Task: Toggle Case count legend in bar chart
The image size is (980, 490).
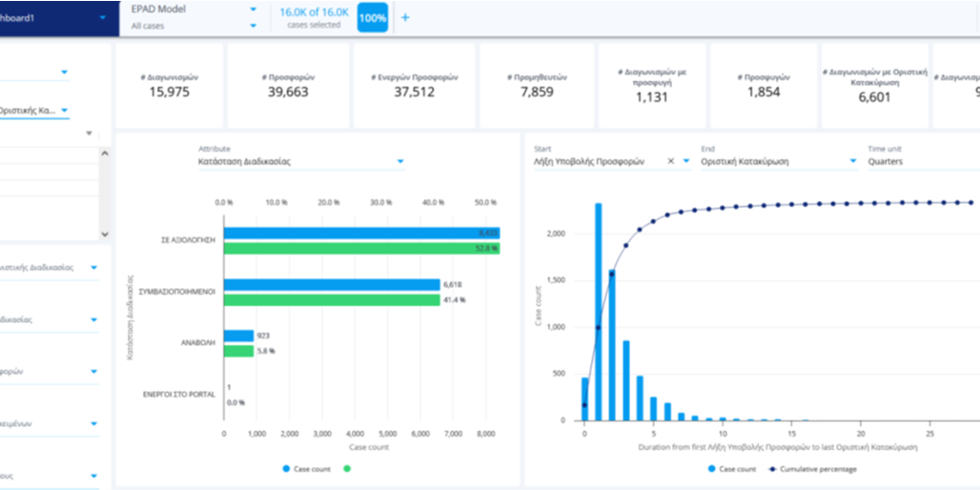Action: pyautogui.click(x=307, y=469)
